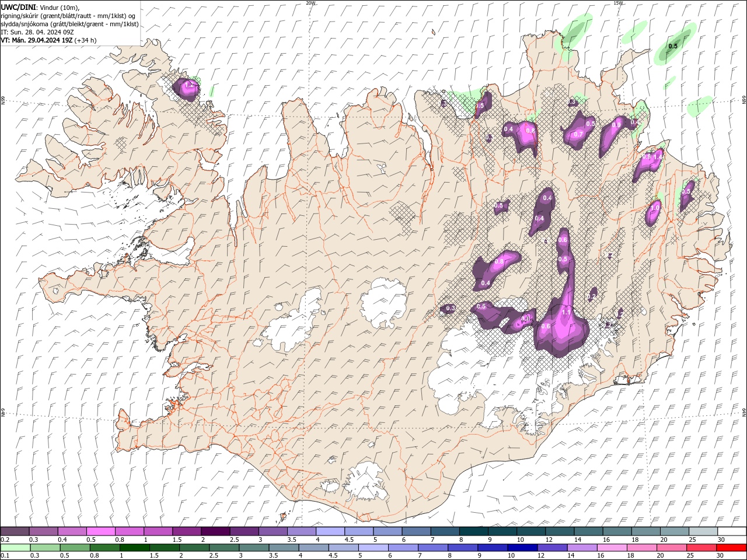The width and height of the screenshot is (747, 560).
Task: Pick the violet 12 swatch in the bottom scale
Action: click(x=553, y=548)
